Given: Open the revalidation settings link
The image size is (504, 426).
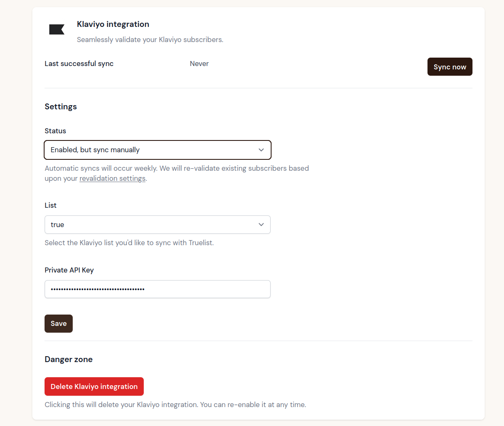Looking at the screenshot, I should pos(113,178).
